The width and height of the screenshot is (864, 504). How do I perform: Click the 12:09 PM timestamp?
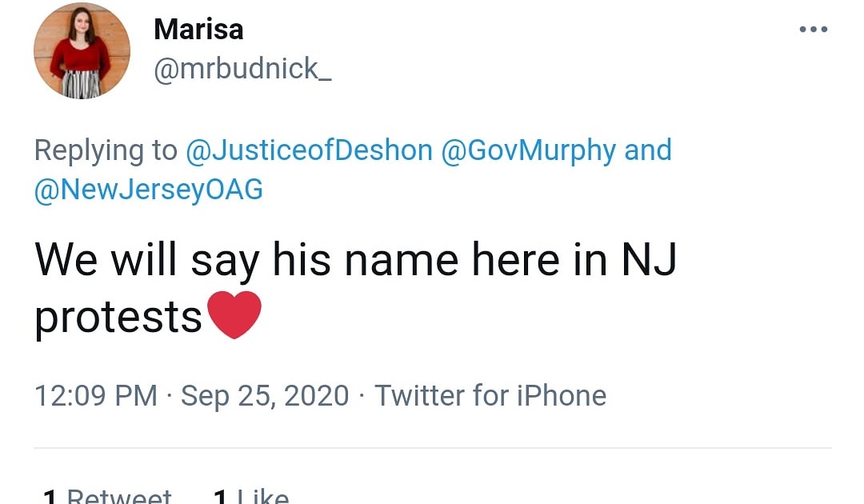point(96,395)
